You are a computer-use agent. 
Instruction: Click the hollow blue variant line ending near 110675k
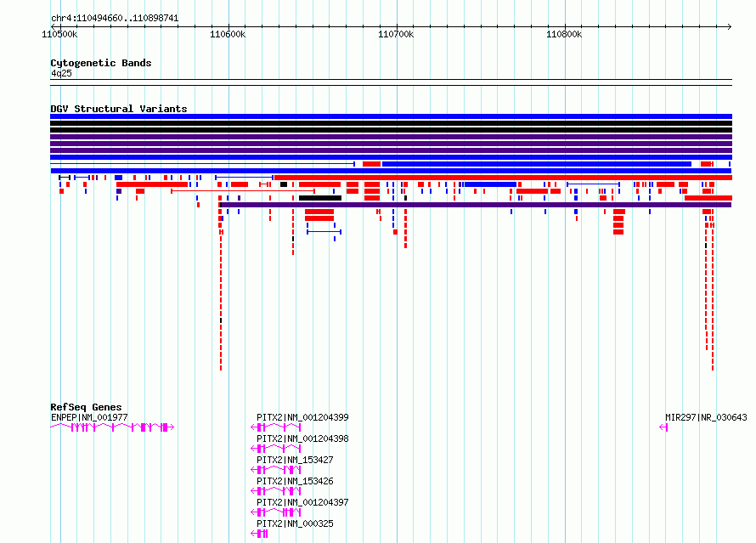point(202,164)
